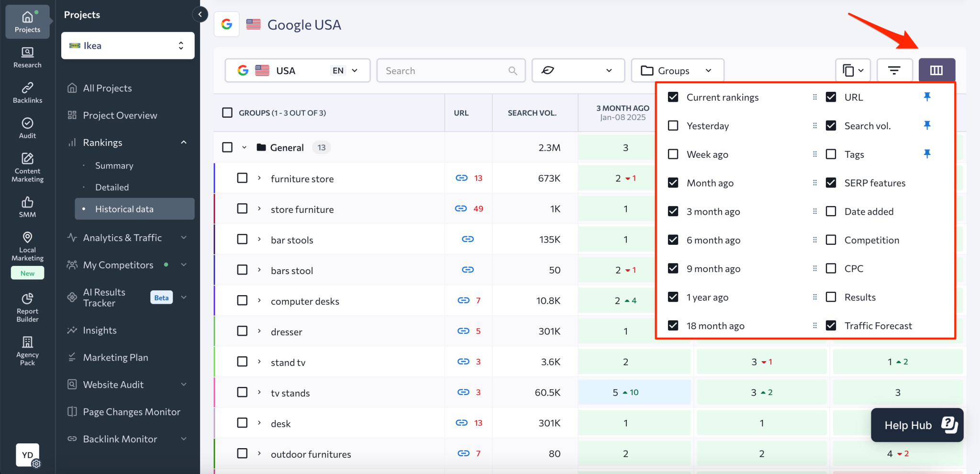Open the Audit sidebar icon
980x474 pixels.
pyautogui.click(x=27, y=128)
